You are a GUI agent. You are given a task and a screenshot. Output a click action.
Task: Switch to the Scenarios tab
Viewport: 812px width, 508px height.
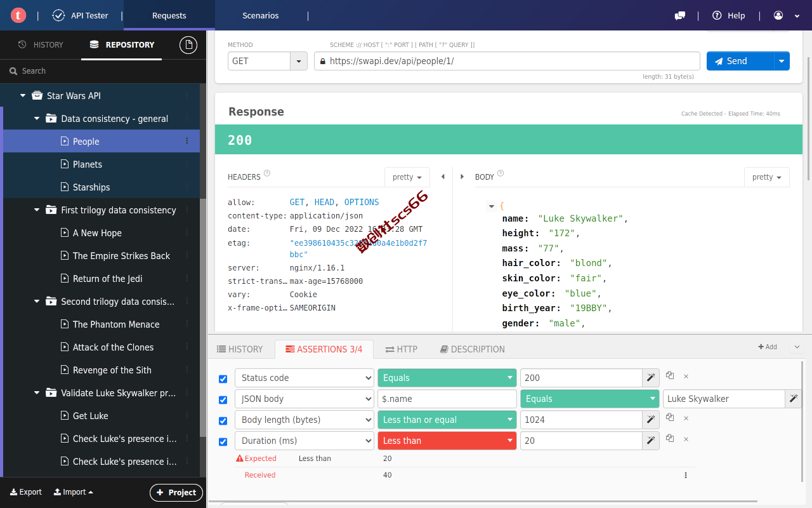pos(261,15)
